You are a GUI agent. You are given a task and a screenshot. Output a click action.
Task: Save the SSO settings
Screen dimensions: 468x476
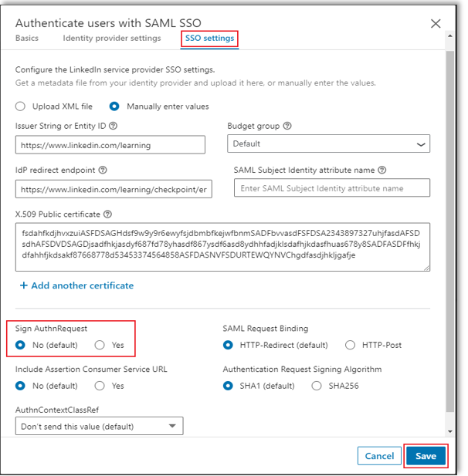(426, 456)
